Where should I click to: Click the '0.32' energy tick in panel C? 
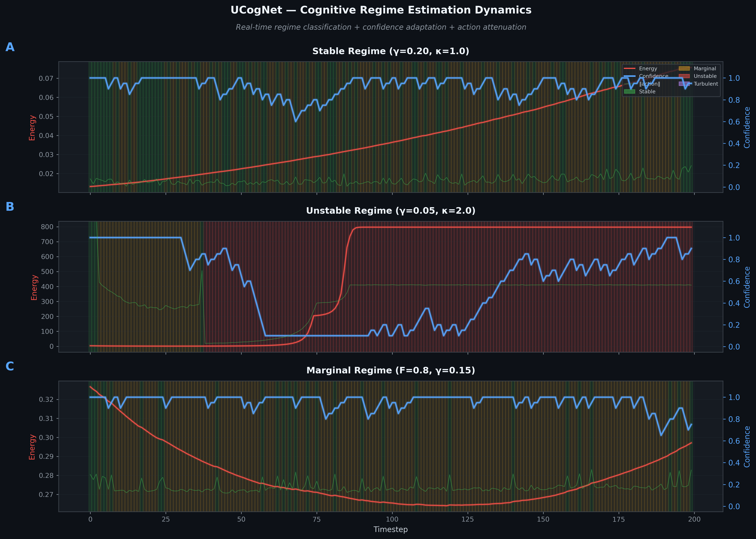(46, 399)
